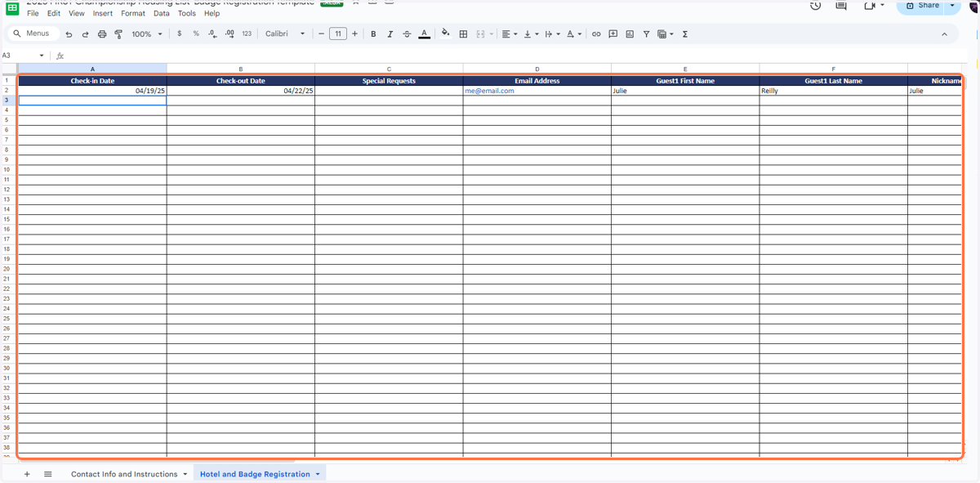Format as currency with dollar icon
Image resolution: width=980 pixels, height=483 pixels.
(x=180, y=34)
